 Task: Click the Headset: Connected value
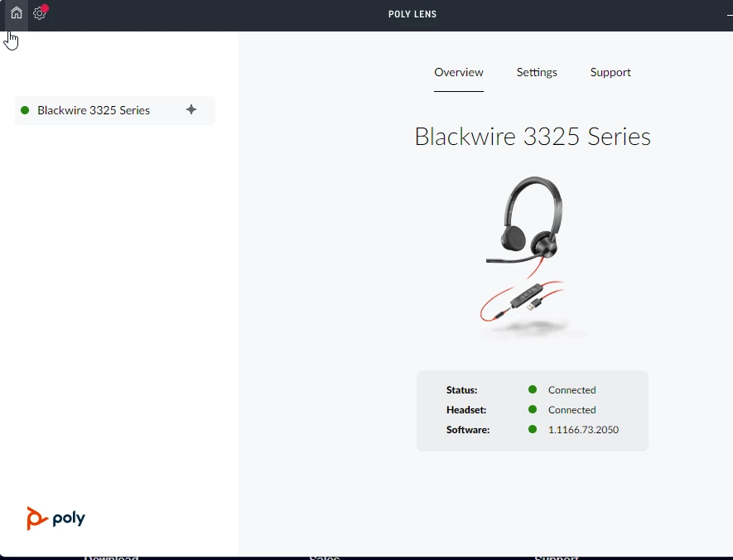point(571,410)
